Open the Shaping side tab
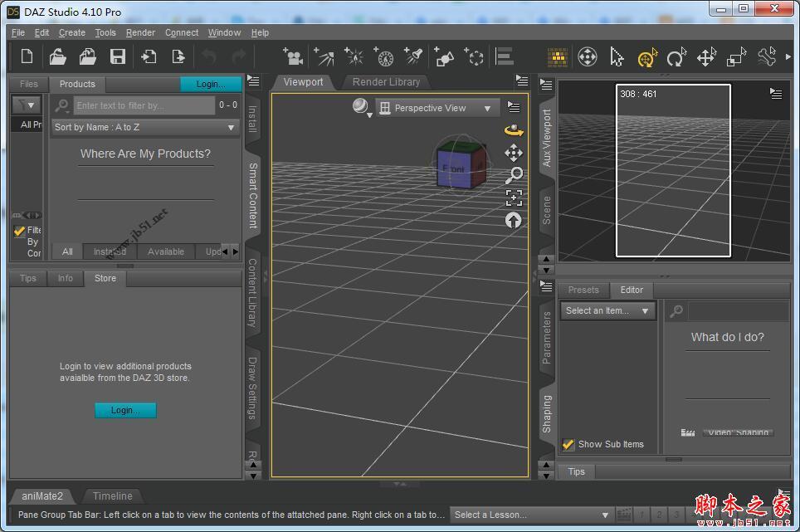 click(x=546, y=414)
